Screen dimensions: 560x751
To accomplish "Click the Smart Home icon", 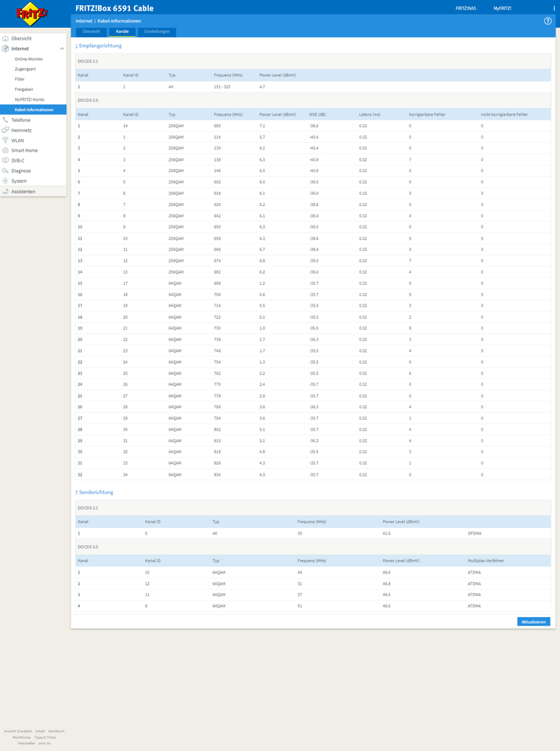I will [x=5, y=150].
